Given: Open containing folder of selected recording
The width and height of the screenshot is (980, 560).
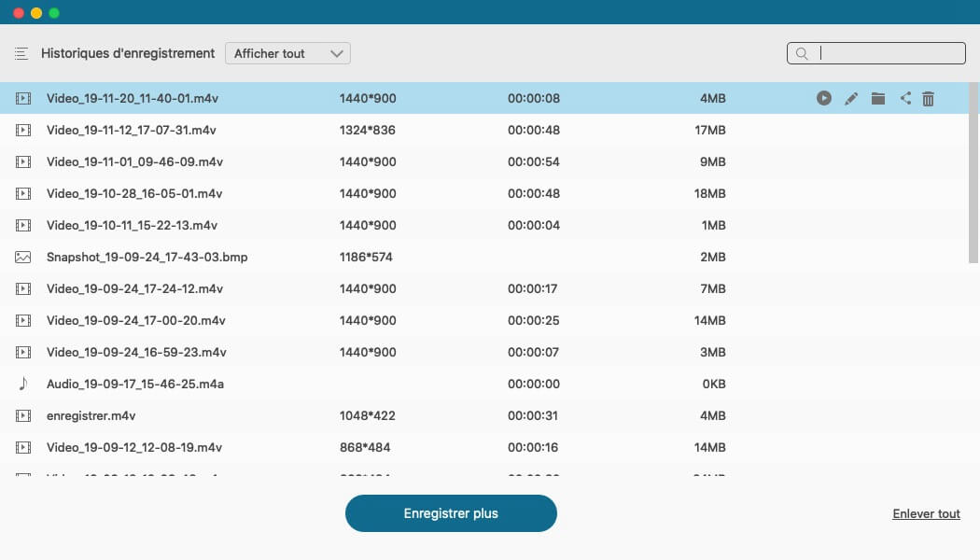Looking at the screenshot, I should 878,98.
